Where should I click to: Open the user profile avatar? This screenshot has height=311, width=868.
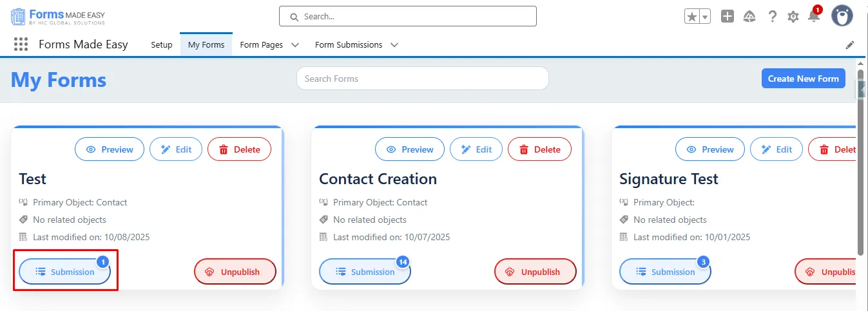pos(842,16)
